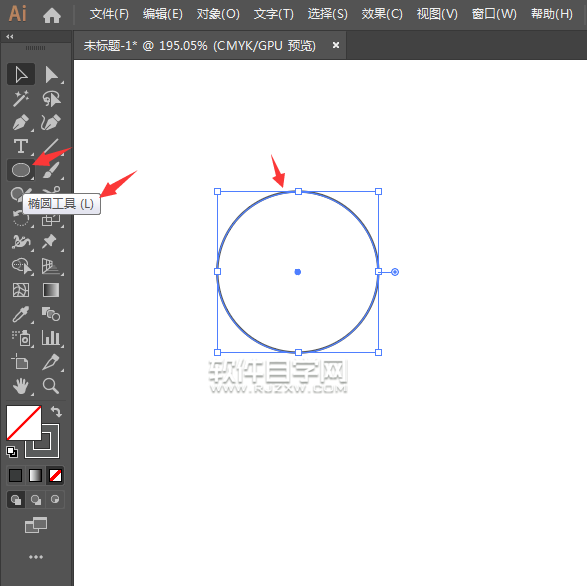
Task: Open the 效果(C) menu
Action: (x=382, y=14)
